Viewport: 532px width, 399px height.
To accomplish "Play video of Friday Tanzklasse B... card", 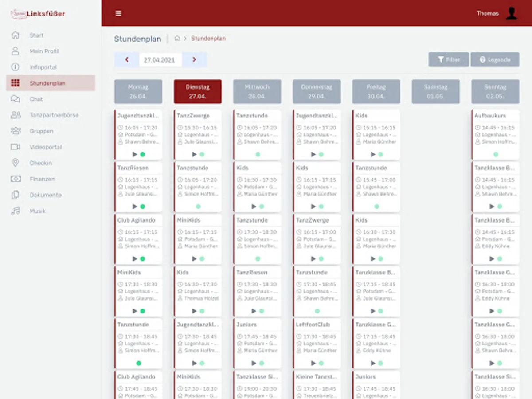I will tap(372, 311).
